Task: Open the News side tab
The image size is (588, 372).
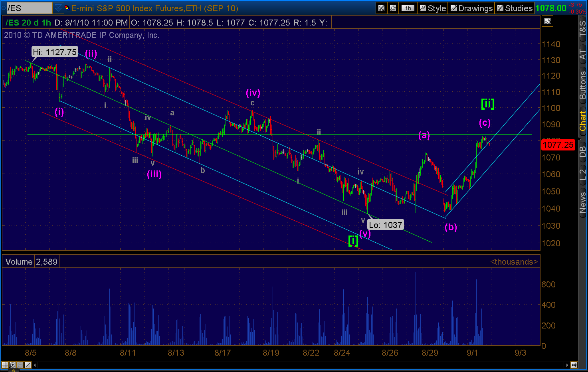Action: (x=583, y=202)
